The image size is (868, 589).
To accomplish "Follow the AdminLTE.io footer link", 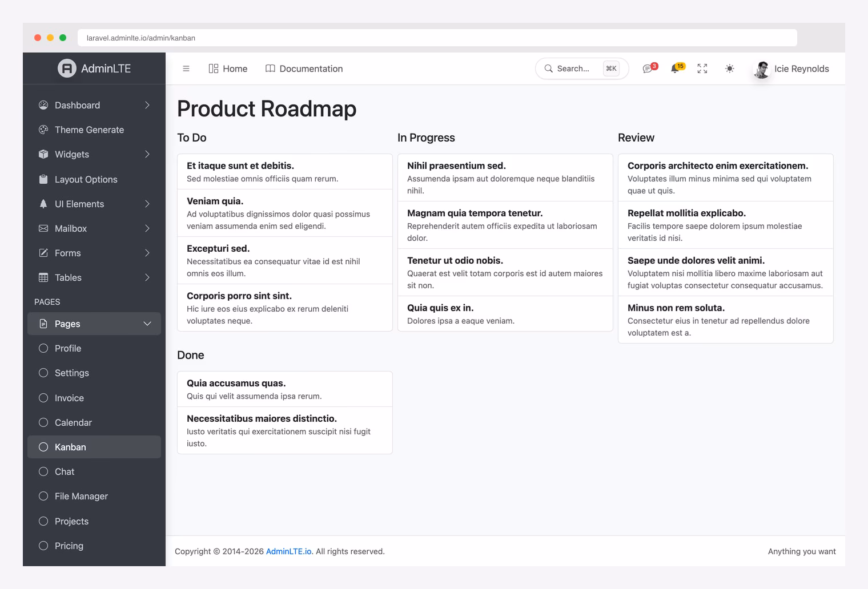I will [289, 551].
